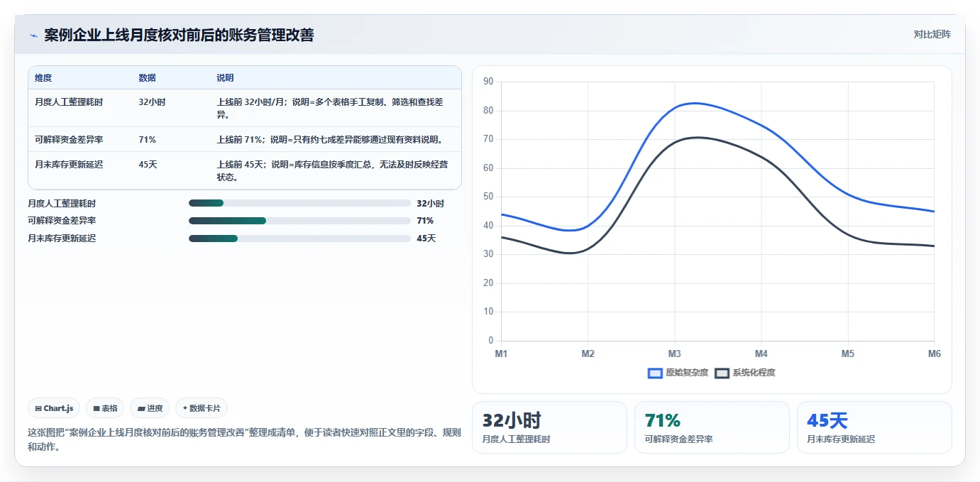The width and height of the screenshot is (980, 482).
Task: Click the footer caption starting 这张图把
Action: point(244,439)
